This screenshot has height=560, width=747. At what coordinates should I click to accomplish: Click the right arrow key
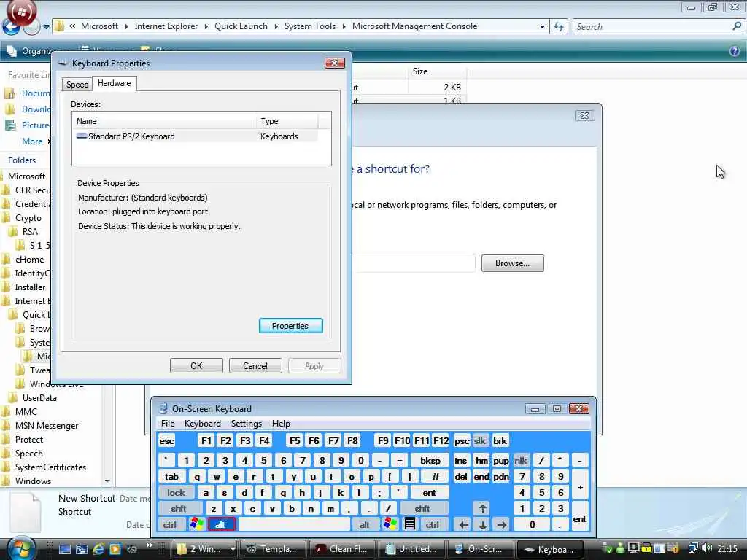[502, 525]
